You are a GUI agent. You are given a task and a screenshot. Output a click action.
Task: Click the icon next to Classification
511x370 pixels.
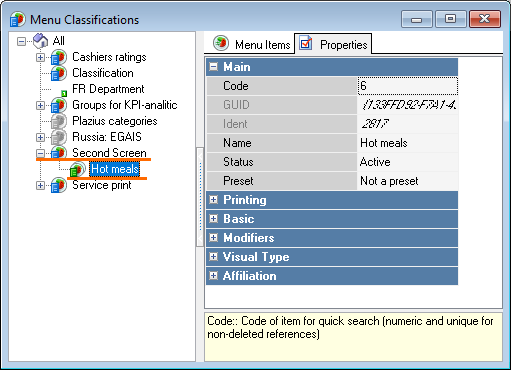pos(59,73)
